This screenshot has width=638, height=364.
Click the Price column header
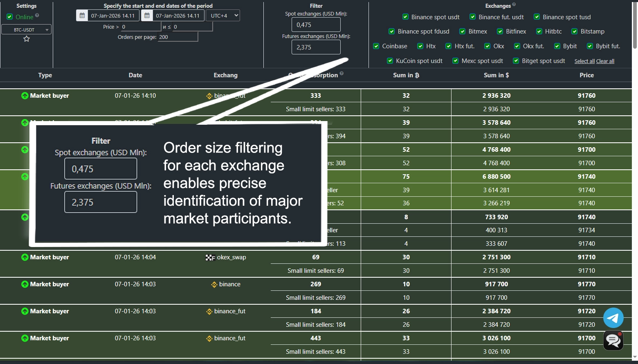click(x=586, y=75)
